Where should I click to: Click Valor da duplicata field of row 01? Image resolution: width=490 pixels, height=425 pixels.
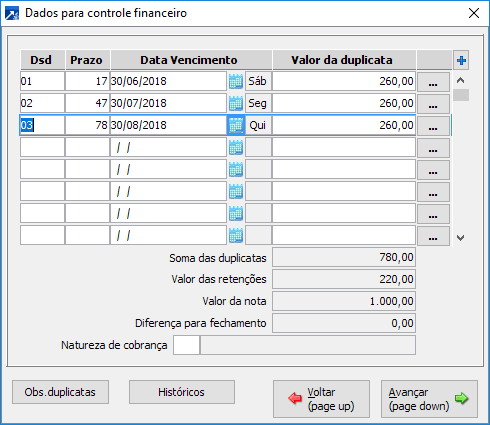point(344,81)
